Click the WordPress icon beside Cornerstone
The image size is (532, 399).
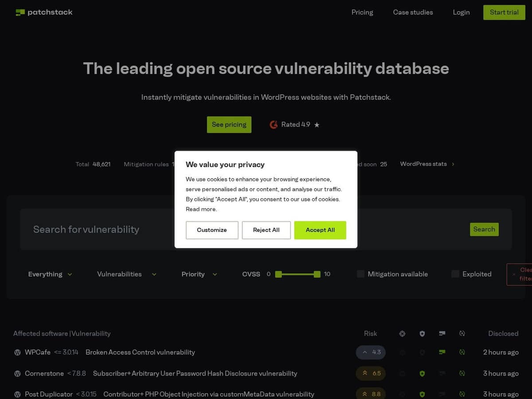(17, 374)
